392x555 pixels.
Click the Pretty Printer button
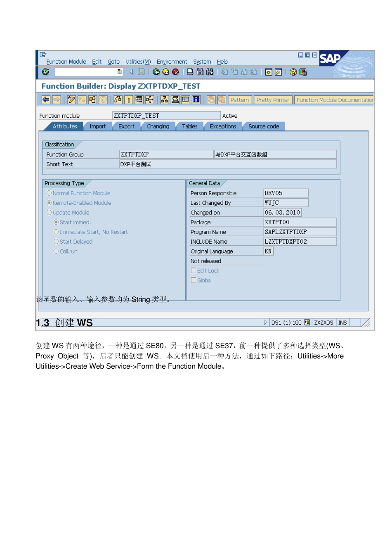(273, 100)
